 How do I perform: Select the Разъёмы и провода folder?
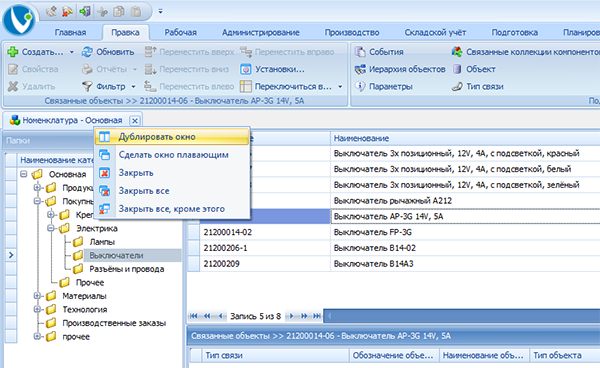pos(127,269)
